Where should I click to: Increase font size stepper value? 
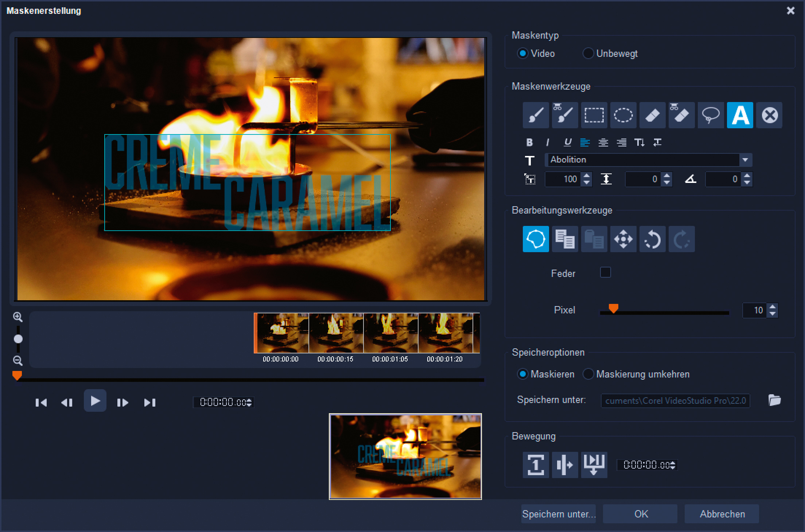pyautogui.click(x=587, y=176)
